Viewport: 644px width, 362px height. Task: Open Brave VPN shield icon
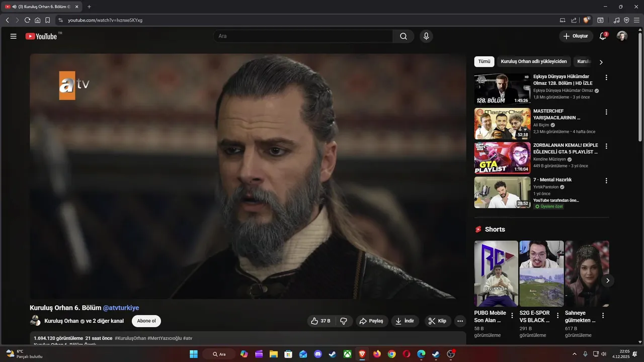[x=626, y=20]
